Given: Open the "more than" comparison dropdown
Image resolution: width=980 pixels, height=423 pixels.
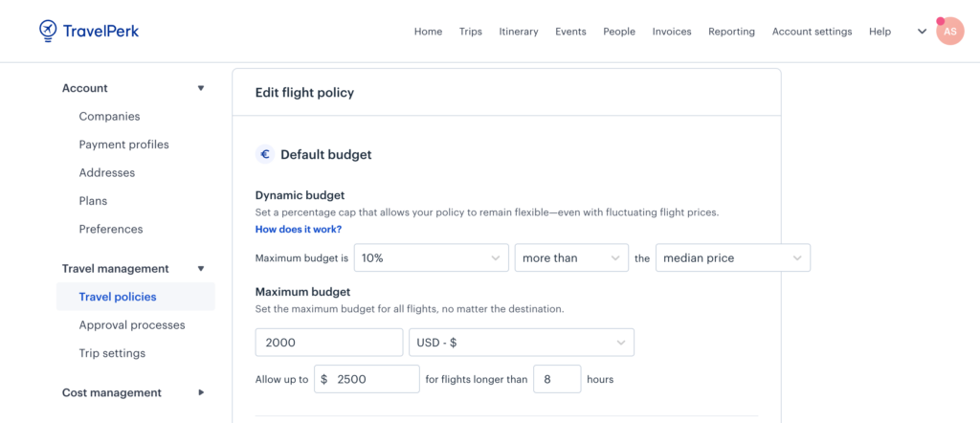Looking at the screenshot, I should tap(571, 258).
